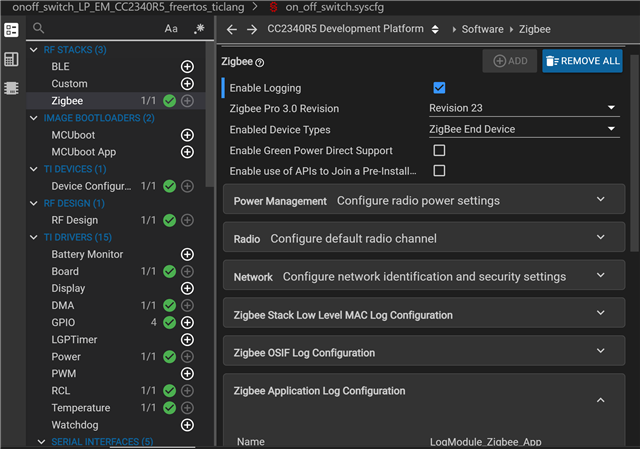Click the Temperature green status checkmark
640x449 pixels.
tap(169, 408)
